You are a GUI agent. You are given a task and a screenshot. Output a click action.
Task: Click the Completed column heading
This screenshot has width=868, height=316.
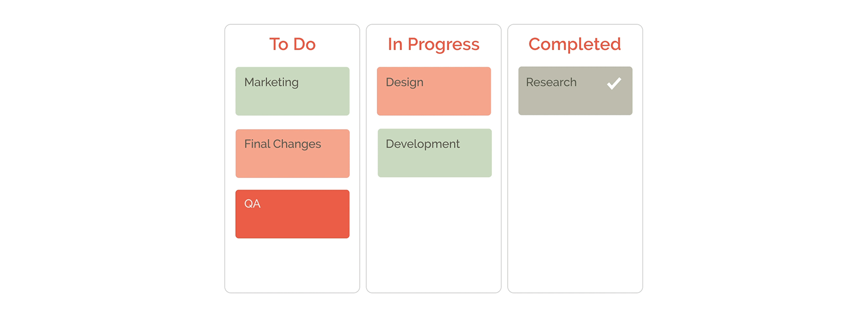575,45
